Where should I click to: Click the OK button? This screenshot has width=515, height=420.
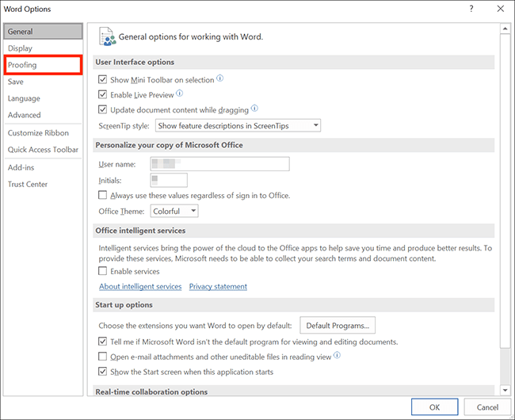(x=434, y=407)
